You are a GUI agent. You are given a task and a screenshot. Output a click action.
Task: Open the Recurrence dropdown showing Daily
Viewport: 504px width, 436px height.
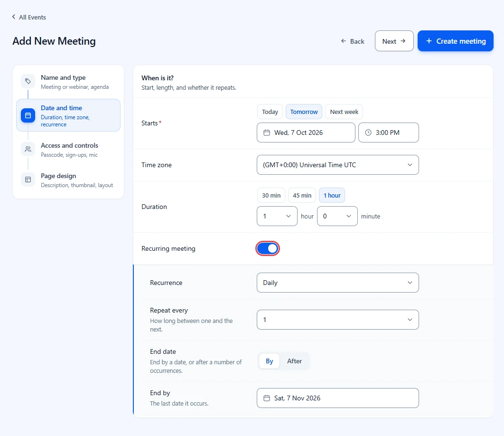click(x=338, y=283)
